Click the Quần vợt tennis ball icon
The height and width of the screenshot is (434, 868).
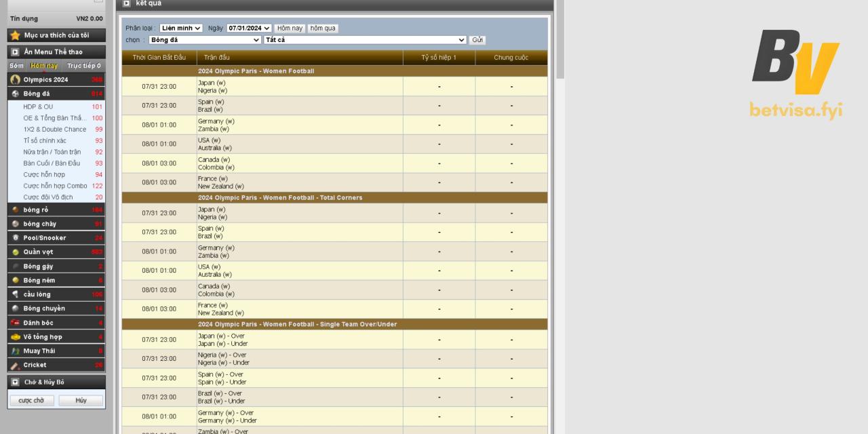15,252
